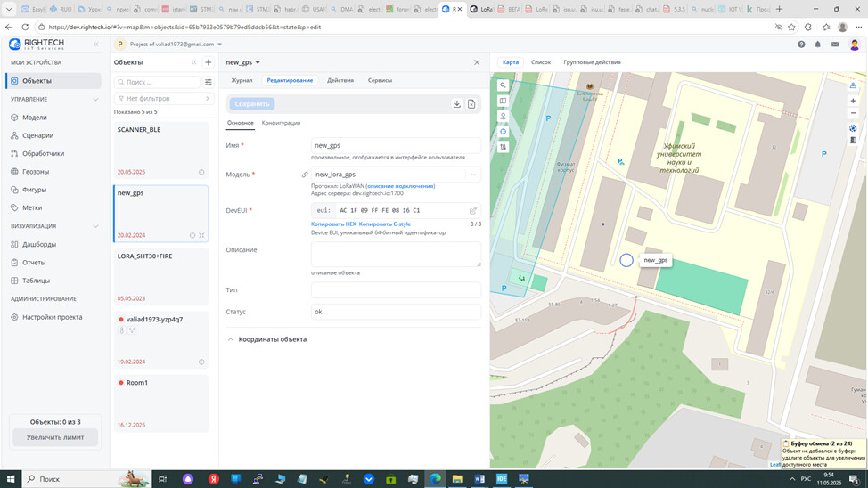Screen dimensions: 868x488
Task: Click the object search Поиск field
Action: point(157,82)
